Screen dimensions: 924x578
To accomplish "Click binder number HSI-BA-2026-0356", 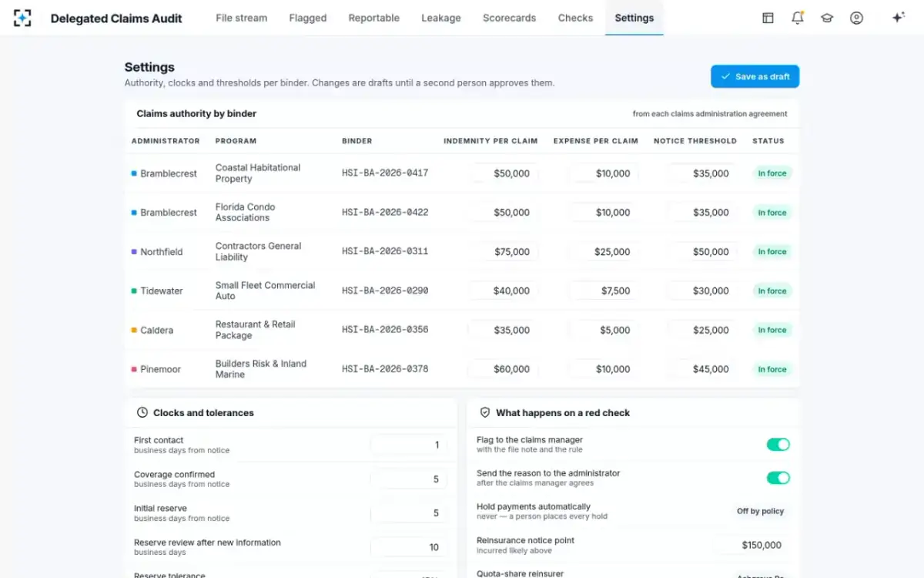I will point(385,330).
